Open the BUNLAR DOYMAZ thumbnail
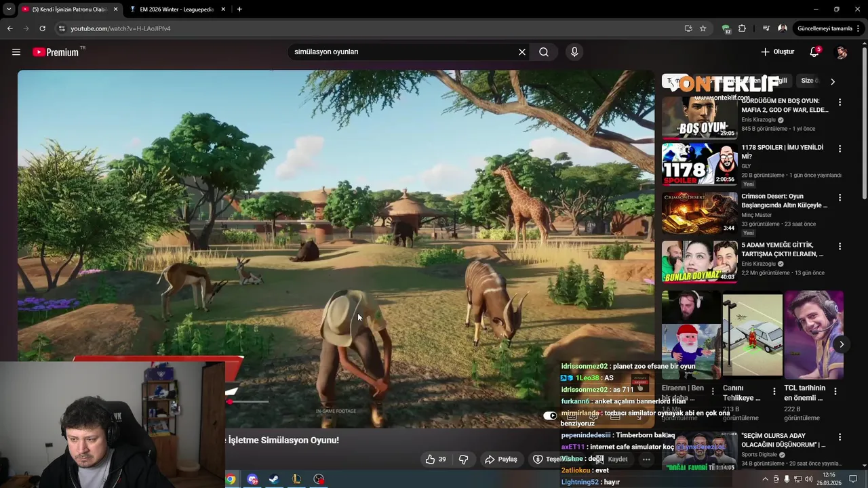Screen dimensions: 868x488 point(699,262)
